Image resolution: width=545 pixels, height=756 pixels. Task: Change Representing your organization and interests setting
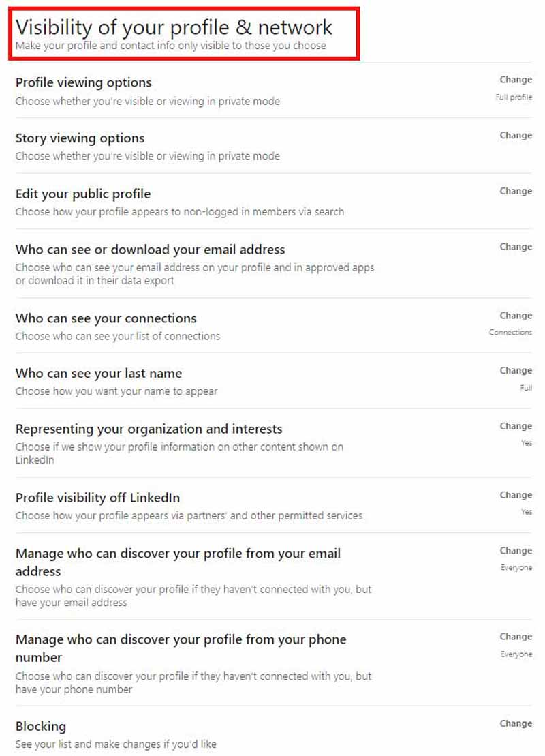click(515, 426)
